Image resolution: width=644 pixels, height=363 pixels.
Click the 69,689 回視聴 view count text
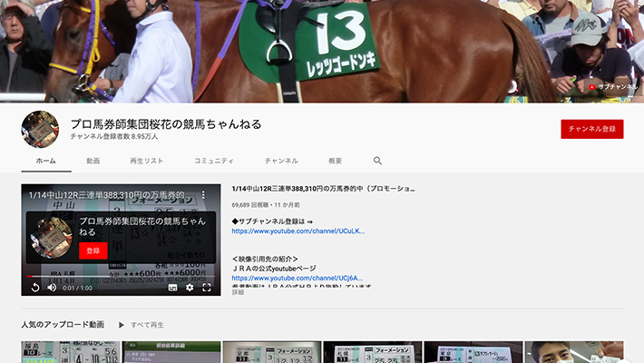[x=249, y=205]
